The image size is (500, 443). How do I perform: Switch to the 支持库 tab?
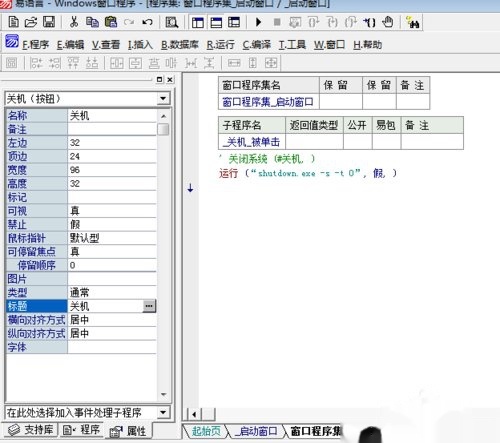coord(31,430)
